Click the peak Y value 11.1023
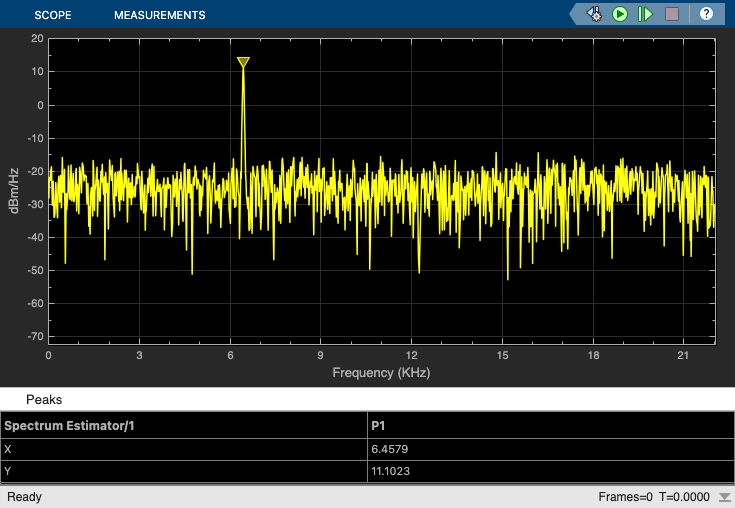This screenshot has height=508, width=735. 392,472
